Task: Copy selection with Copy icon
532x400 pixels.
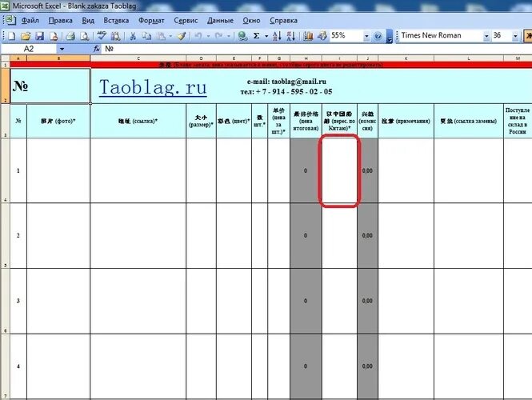Action: (x=146, y=36)
